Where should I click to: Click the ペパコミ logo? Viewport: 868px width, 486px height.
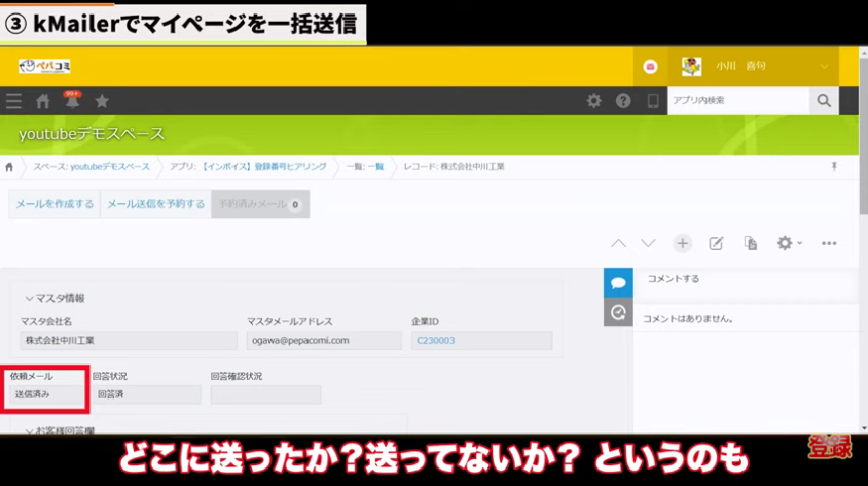click(x=45, y=66)
